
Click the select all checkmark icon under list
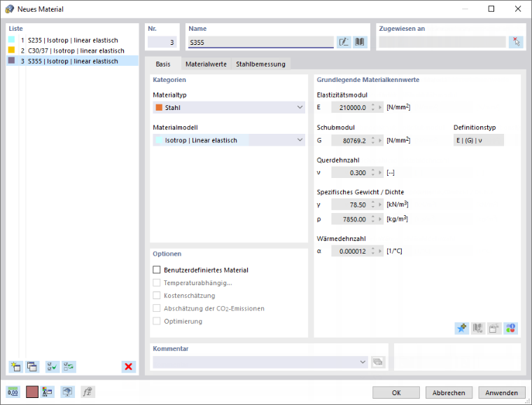point(52,366)
